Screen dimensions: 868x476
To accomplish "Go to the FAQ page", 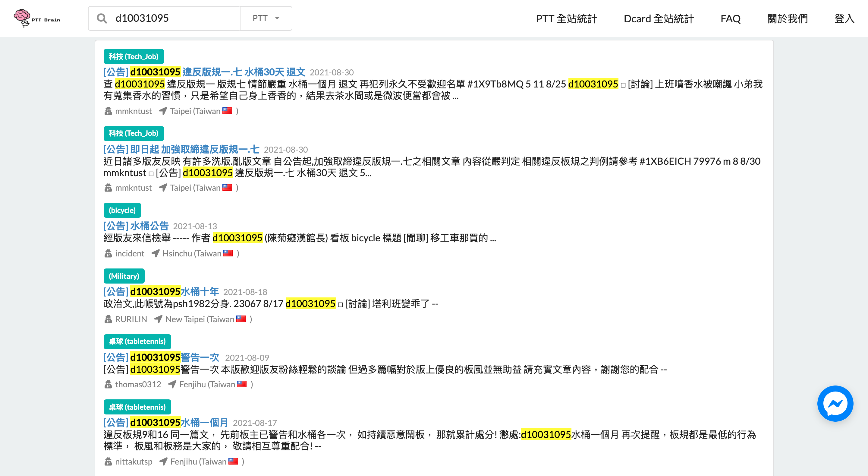I will click(x=730, y=19).
